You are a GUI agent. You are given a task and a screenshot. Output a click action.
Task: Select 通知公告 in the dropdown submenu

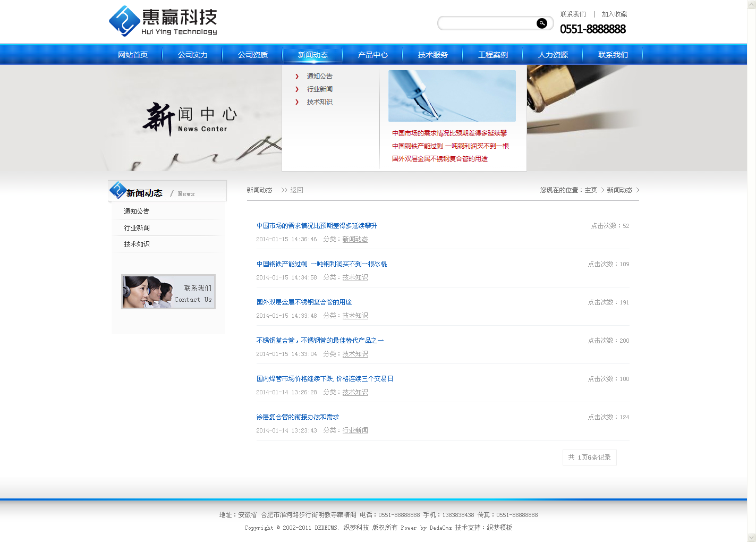[x=319, y=77]
